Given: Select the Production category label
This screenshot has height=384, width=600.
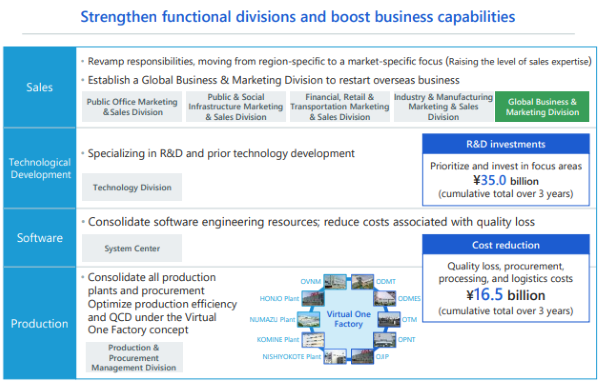Looking at the screenshot, I should click(39, 324).
